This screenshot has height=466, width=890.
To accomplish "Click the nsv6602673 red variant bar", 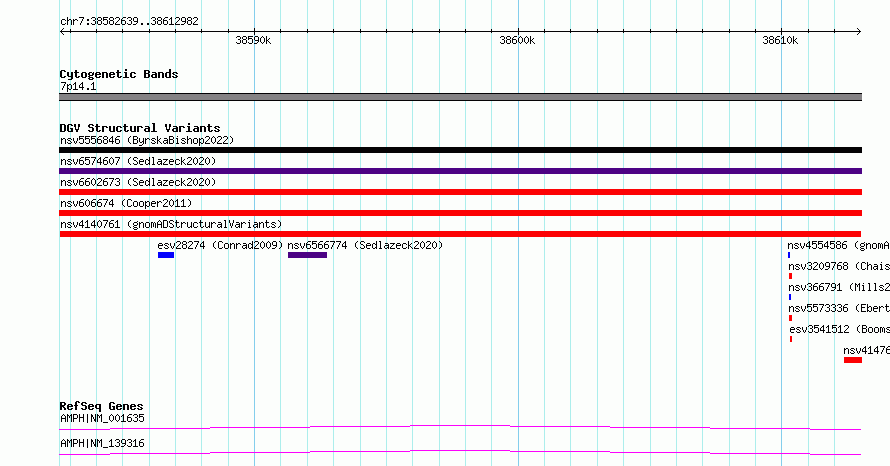I will tap(460, 192).
